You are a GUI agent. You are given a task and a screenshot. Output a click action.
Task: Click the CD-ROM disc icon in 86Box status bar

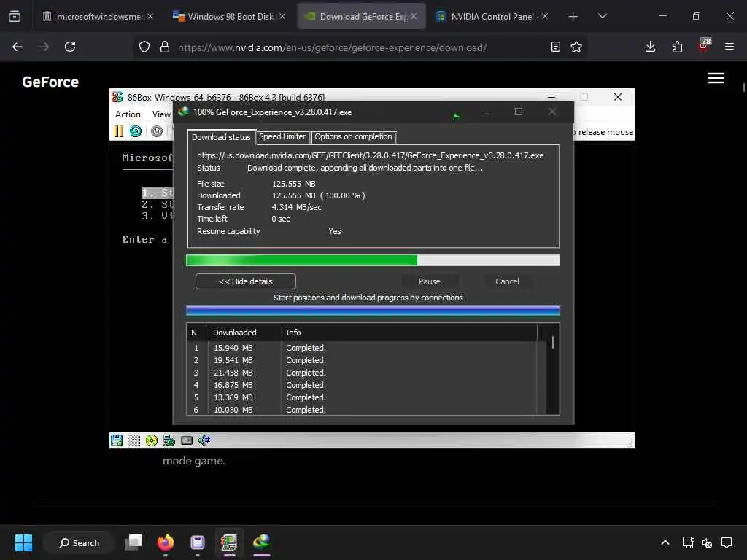pyautogui.click(x=152, y=440)
